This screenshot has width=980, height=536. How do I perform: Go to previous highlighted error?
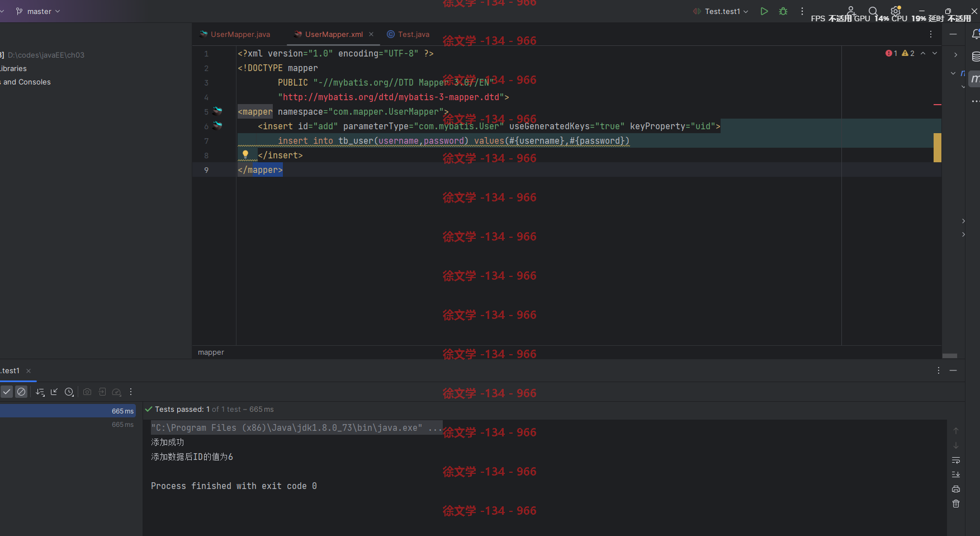923,53
